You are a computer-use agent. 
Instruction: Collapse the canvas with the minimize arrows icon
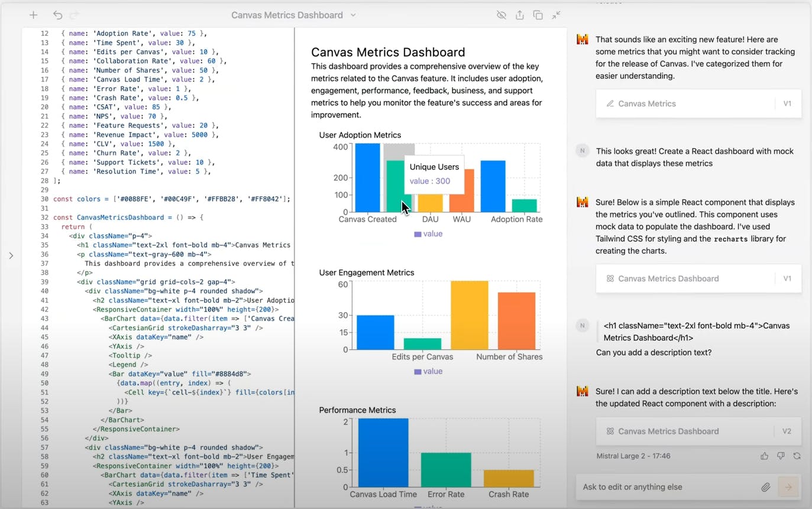[x=556, y=15]
